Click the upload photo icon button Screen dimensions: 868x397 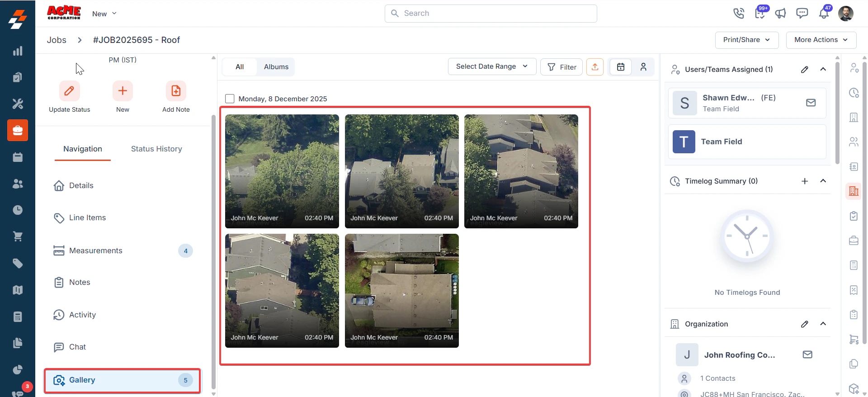tap(595, 67)
